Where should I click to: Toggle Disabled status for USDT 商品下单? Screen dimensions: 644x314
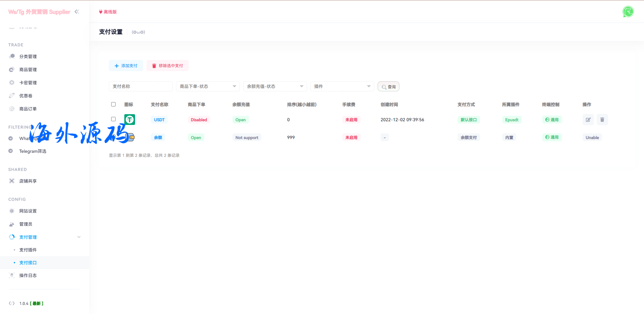coord(199,120)
